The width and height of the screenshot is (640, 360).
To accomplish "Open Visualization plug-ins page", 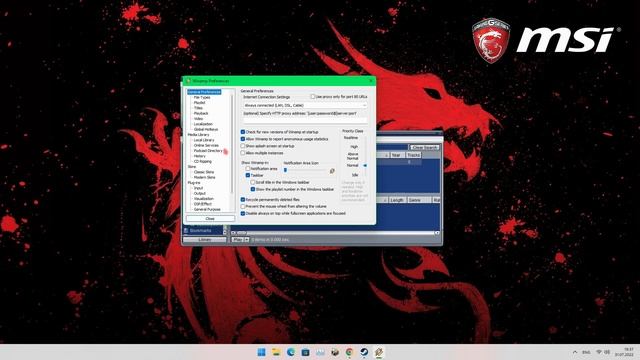I will (204, 199).
